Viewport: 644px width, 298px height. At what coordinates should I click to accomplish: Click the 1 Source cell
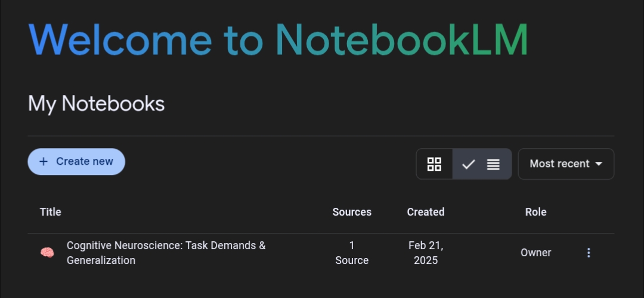pos(352,253)
